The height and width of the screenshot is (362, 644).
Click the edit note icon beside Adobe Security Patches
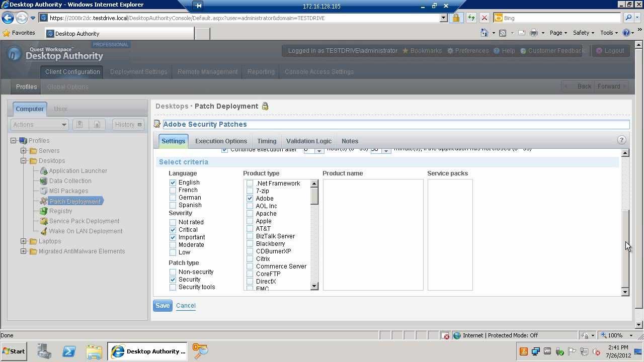pos(157,124)
